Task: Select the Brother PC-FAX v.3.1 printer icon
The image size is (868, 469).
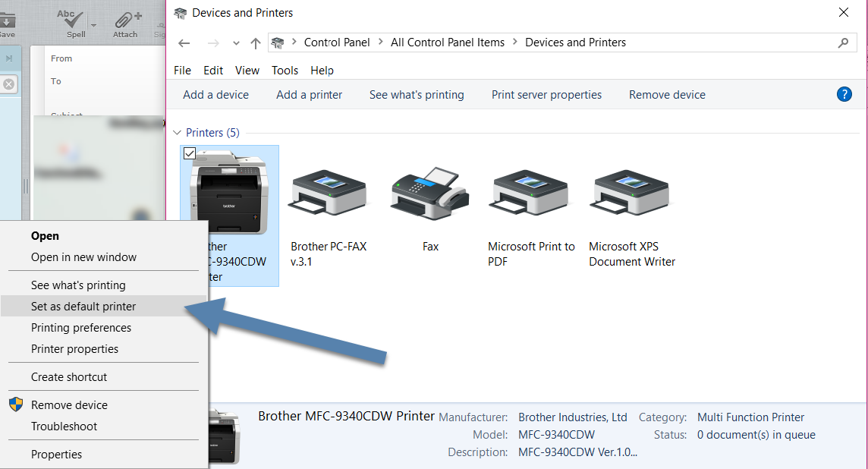Action: coord(329,193)
